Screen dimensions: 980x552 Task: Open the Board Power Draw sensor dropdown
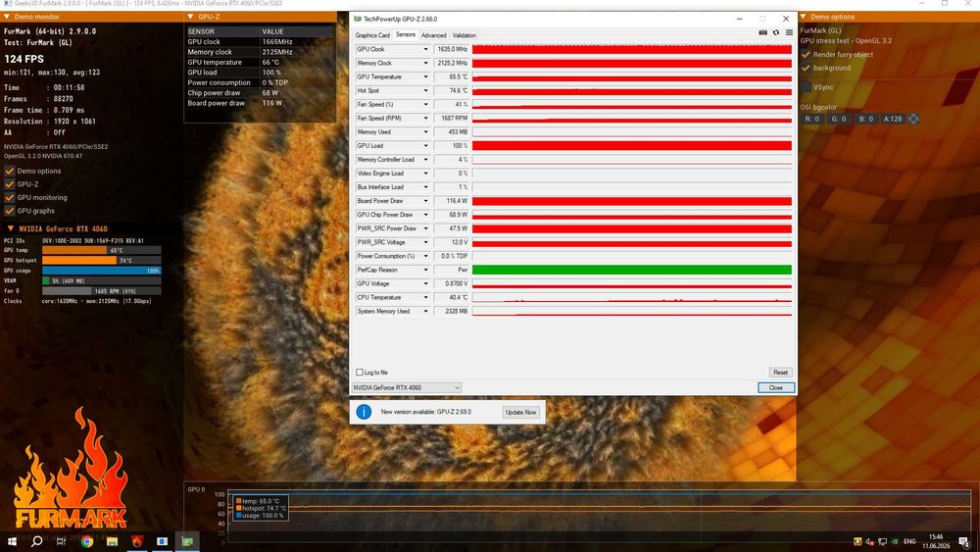(x=425, y=201)
